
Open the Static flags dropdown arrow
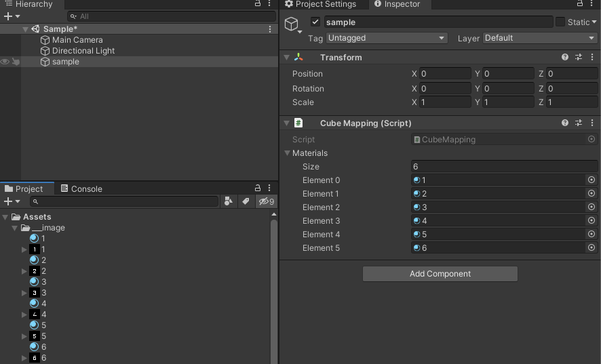(594, 22)
